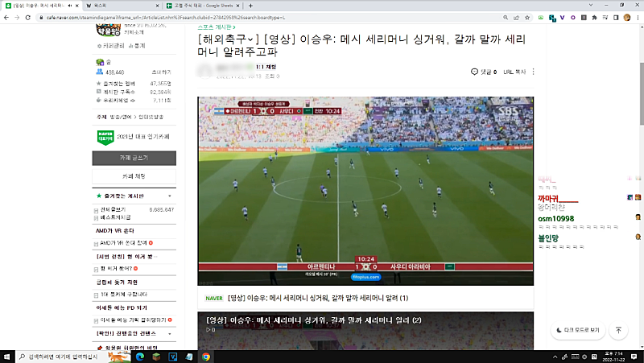The height and width of the screenshot is (363, 644).
Task: Reload the current page
Action: coord(27,18)
